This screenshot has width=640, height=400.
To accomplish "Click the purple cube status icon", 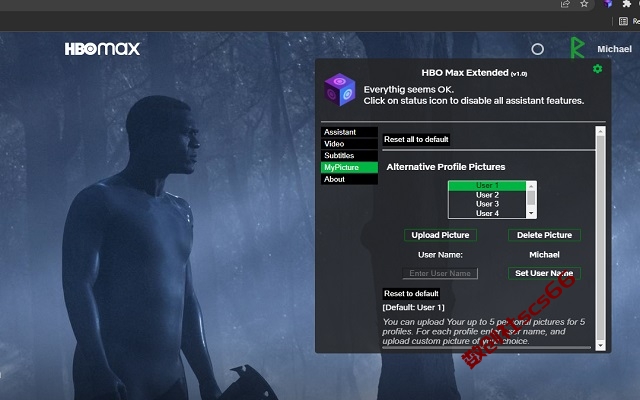I will tap(340, 89).
